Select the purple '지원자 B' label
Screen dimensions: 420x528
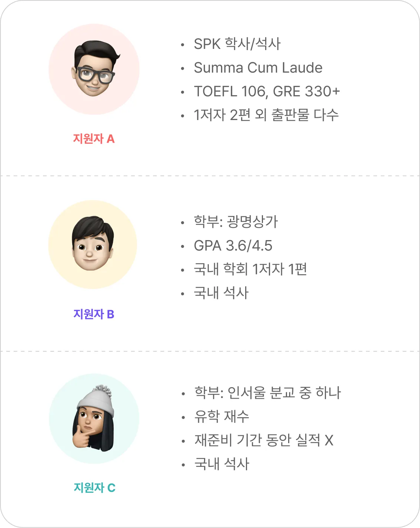(x=94, y=314)
